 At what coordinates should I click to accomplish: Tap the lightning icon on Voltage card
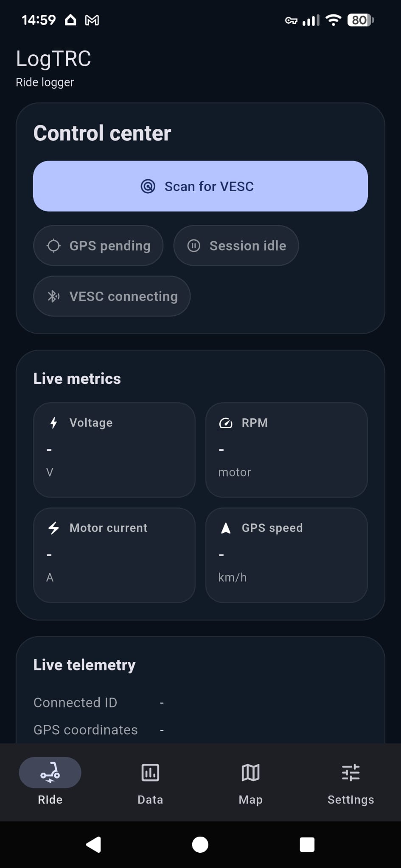click(54, 423)
